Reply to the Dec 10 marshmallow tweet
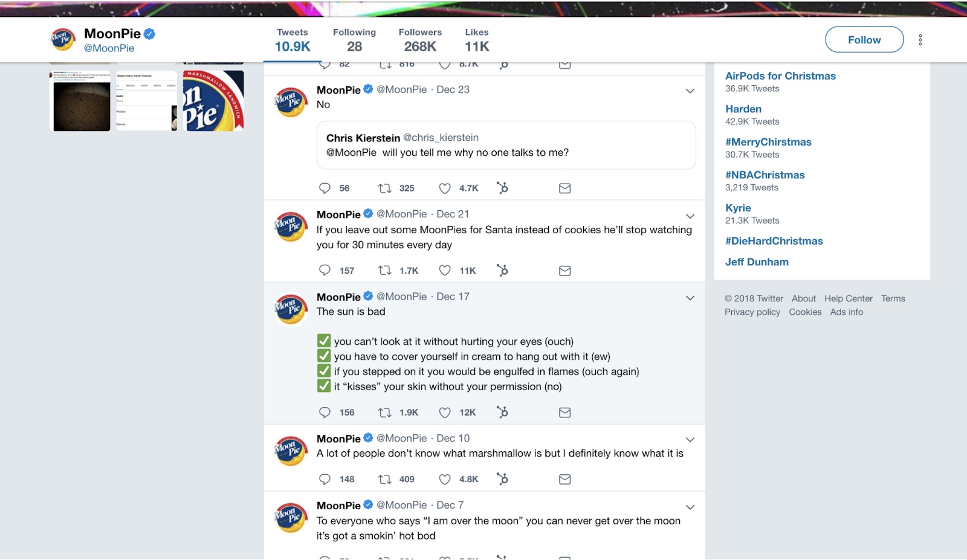 pos(325,479)
